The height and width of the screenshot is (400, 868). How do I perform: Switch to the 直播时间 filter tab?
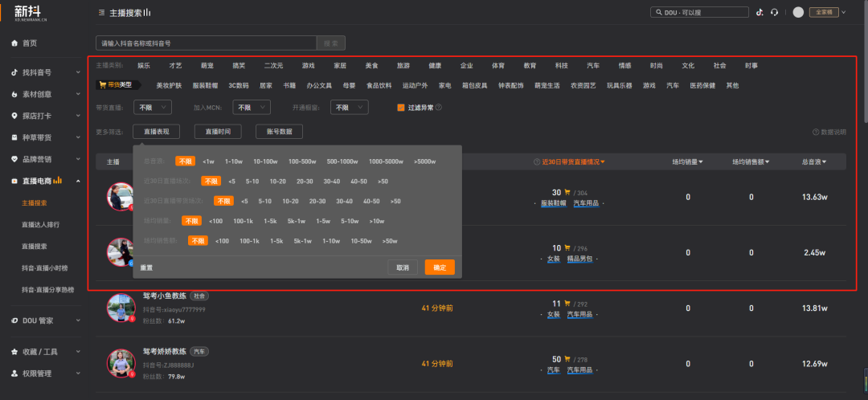tap(218, 132)
